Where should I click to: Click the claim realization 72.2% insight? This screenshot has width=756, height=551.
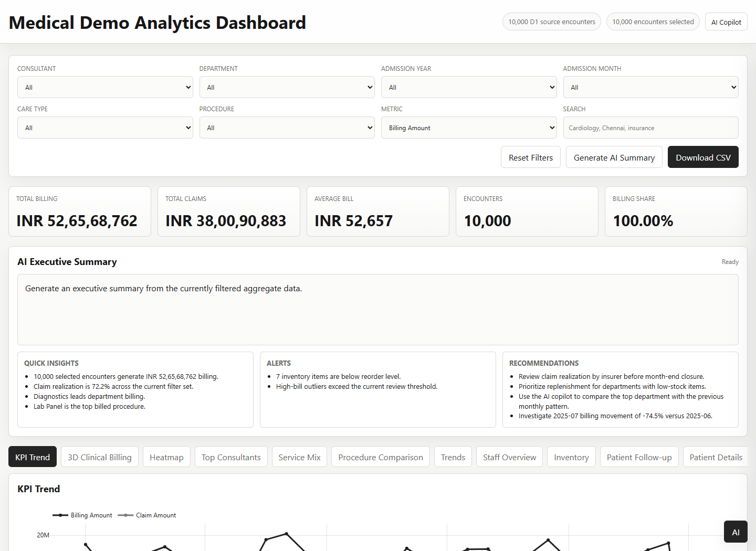pyautogui.click(x=113, y=386)
